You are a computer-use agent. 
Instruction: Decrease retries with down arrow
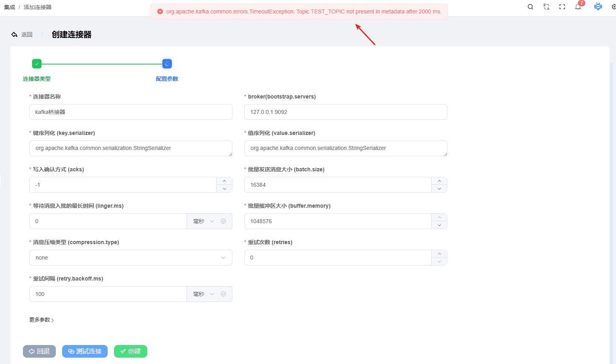click(x=439, y=262)
